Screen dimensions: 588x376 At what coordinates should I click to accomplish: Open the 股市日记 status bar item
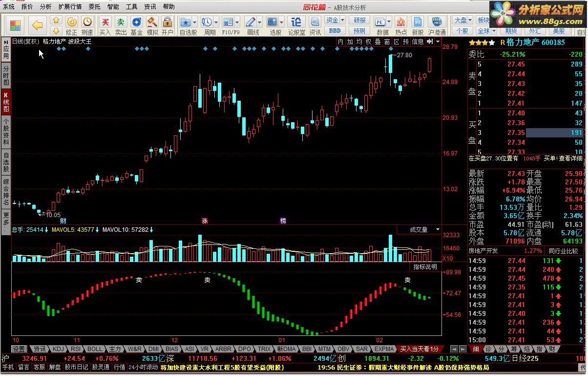pyautogui.click(x=76, y=367)
